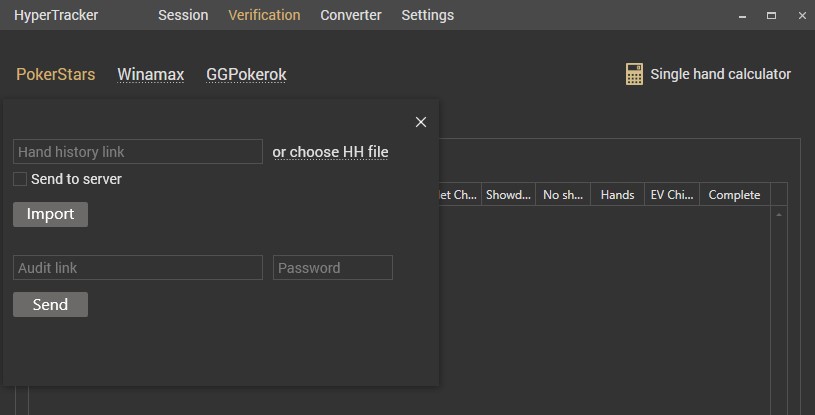Image resolution: width=815 pixels, height=415 pixels.
Task: Click the Send button
Action: click(50, 304)
